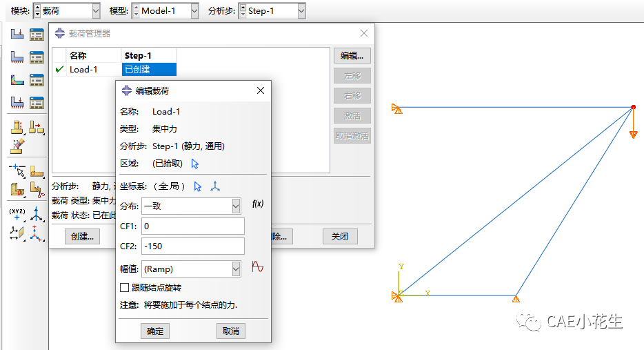Click the 名称 column header
Screen dimensions: 644x350
94,55
